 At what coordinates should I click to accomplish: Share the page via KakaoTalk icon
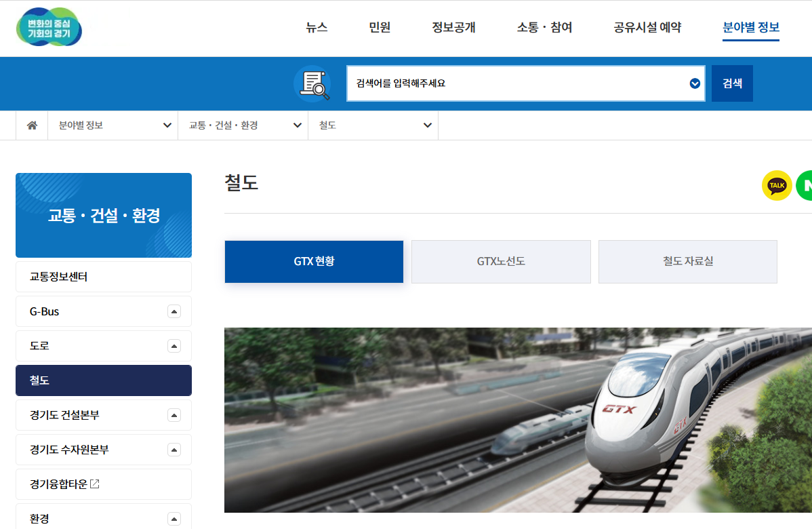pos(777,185)
